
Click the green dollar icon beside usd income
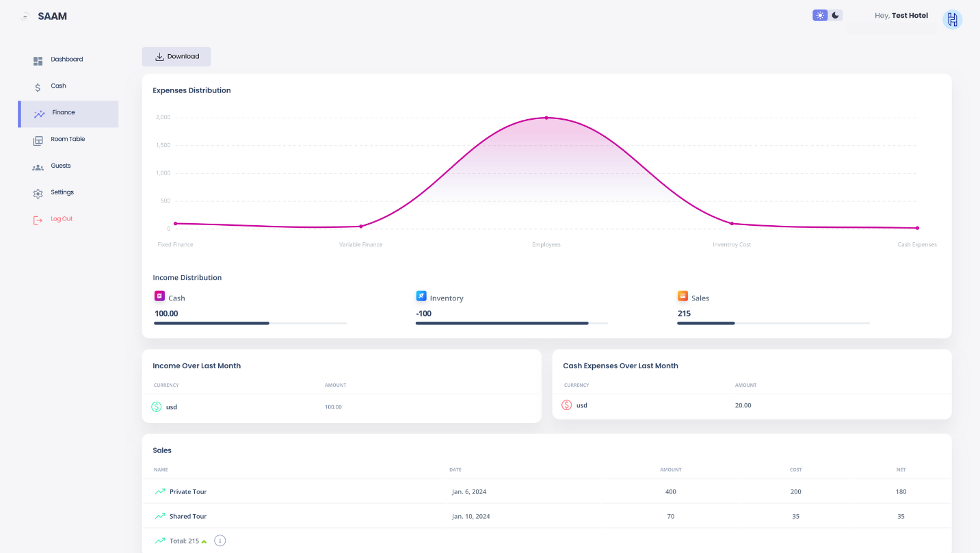click(157, 407)
